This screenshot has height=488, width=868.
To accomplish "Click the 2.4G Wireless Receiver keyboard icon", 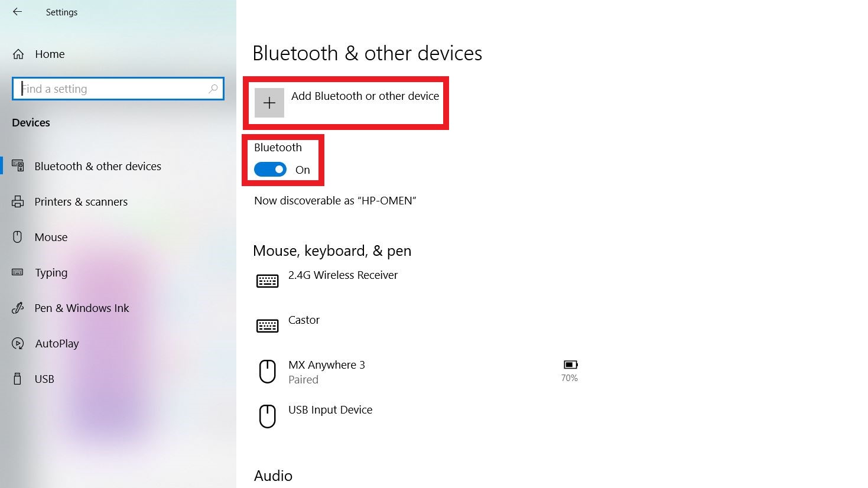I will [x=268, y=281].
